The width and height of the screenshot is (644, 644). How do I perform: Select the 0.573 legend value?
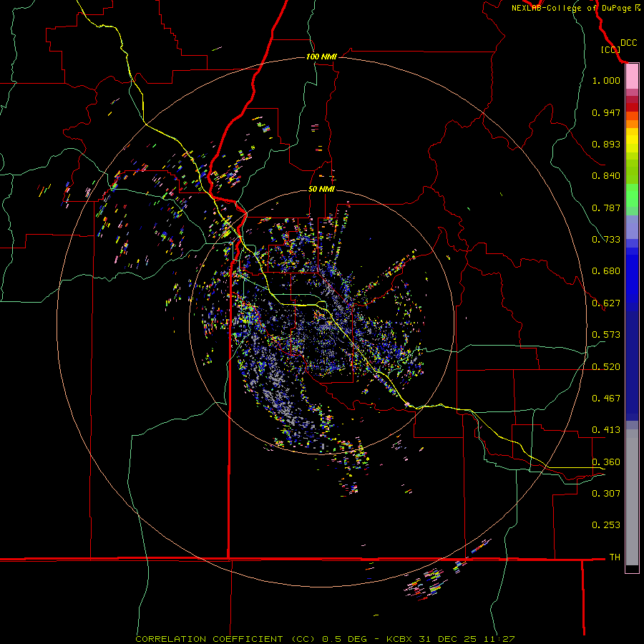(x=606, y=335)
